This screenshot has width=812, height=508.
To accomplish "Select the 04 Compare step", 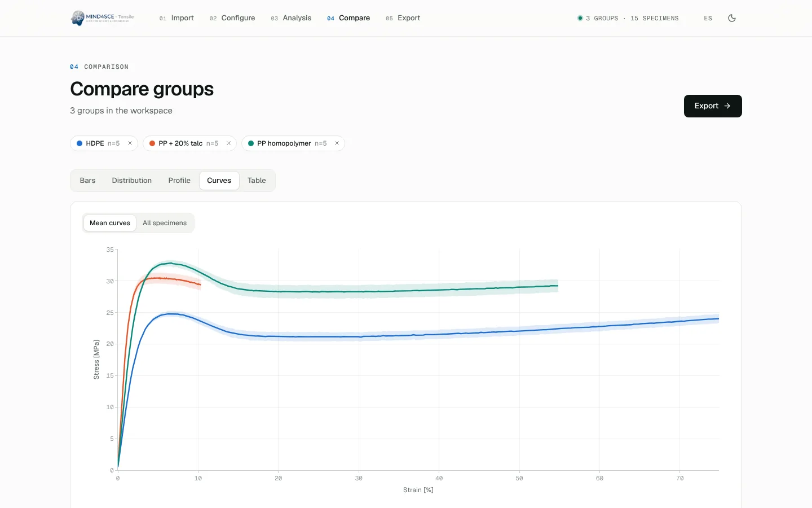I will click(x=348, y=18).
